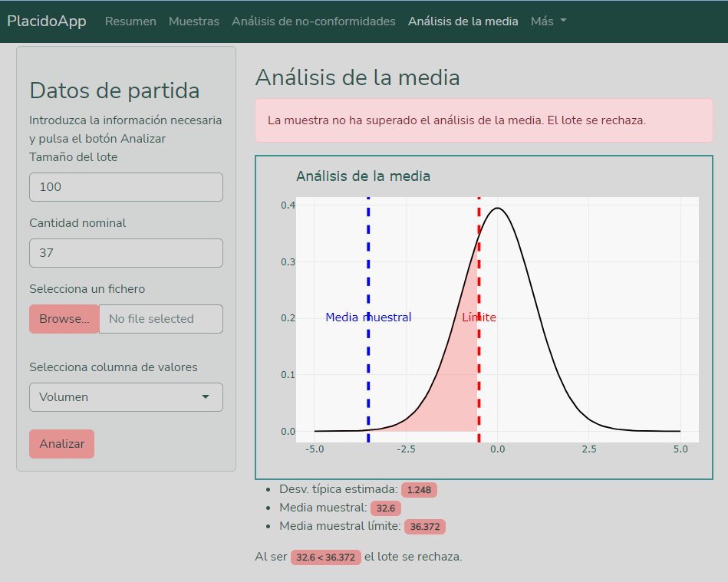Open the Resumen tab
Screen dimensions: 728x582
(130, 21)
